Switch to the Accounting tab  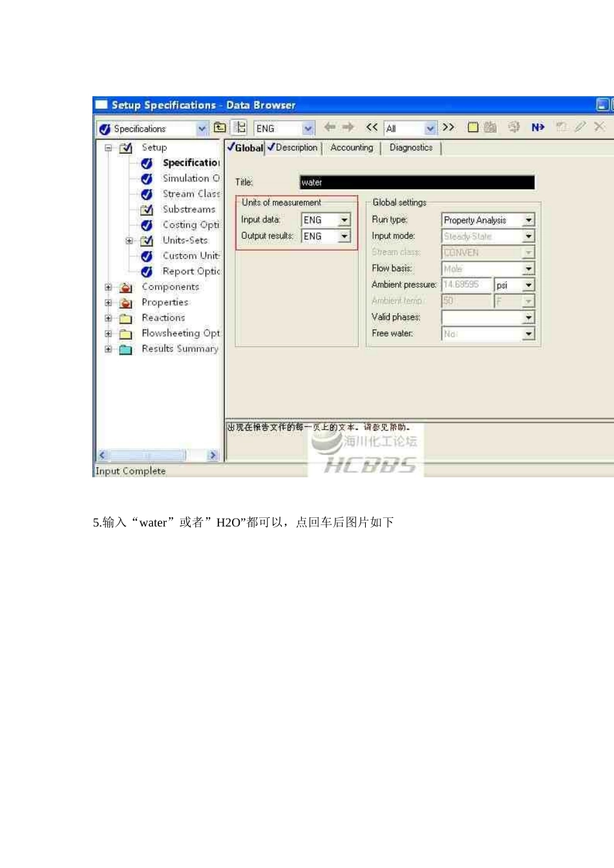pos(352,148)
